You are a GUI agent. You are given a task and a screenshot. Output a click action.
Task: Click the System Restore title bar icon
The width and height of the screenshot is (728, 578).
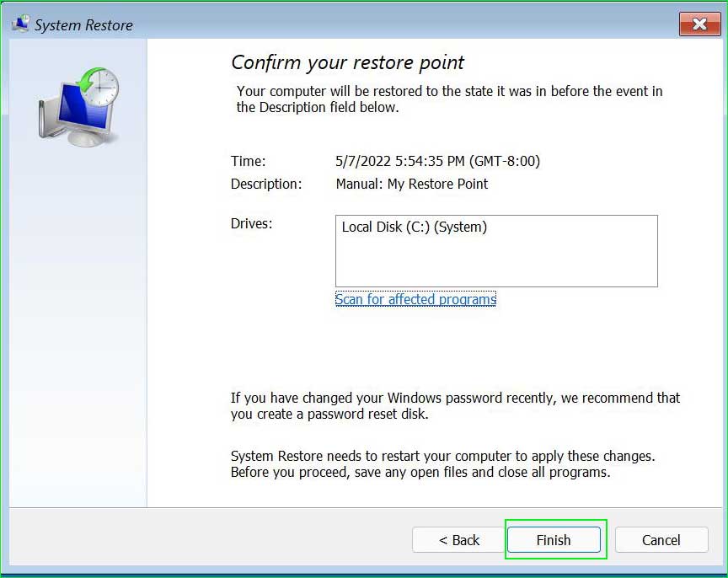point(21,24)
